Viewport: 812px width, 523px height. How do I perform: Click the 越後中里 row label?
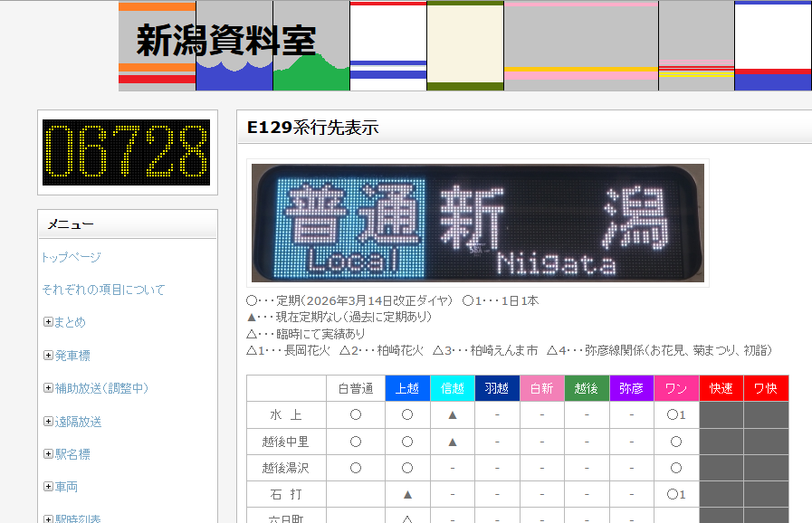coord(286,442)
